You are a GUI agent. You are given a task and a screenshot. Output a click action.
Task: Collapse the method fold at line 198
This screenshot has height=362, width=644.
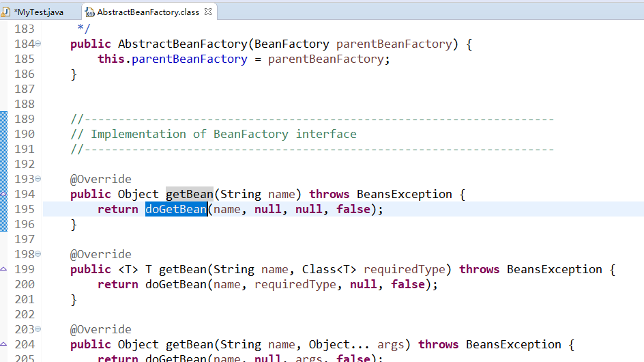(38, 254)
